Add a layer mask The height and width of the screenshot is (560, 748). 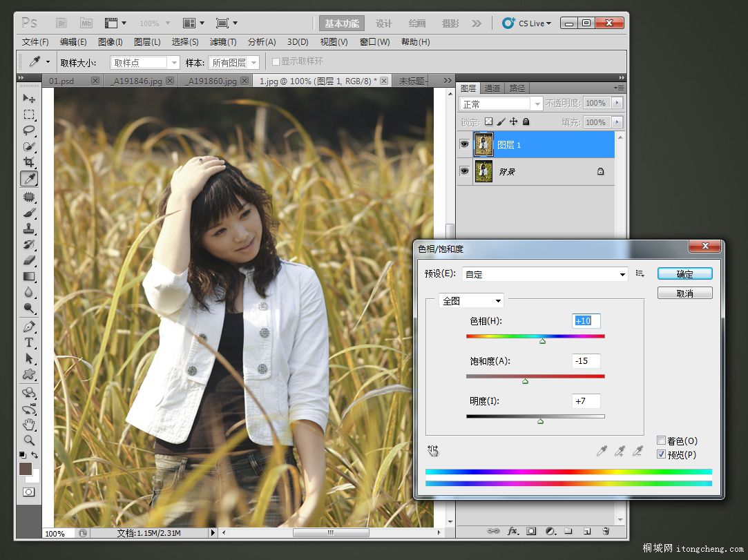(x=531, y=531)
